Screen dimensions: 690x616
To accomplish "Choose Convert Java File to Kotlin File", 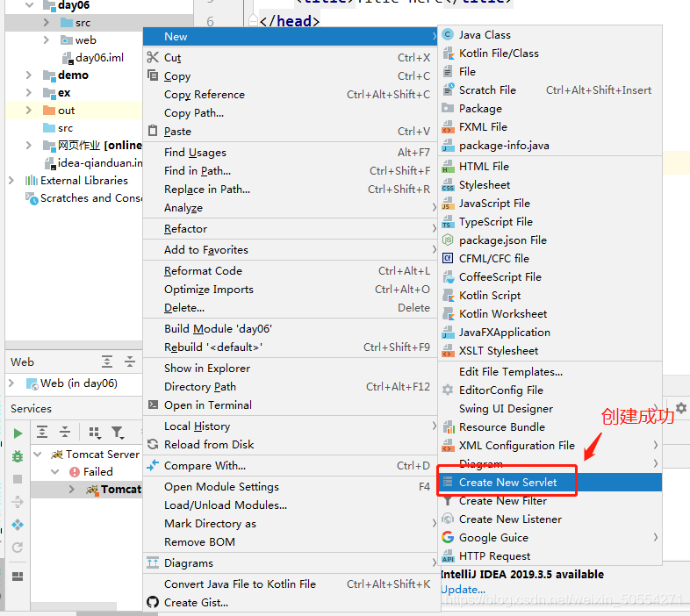I will click(290, 584).
